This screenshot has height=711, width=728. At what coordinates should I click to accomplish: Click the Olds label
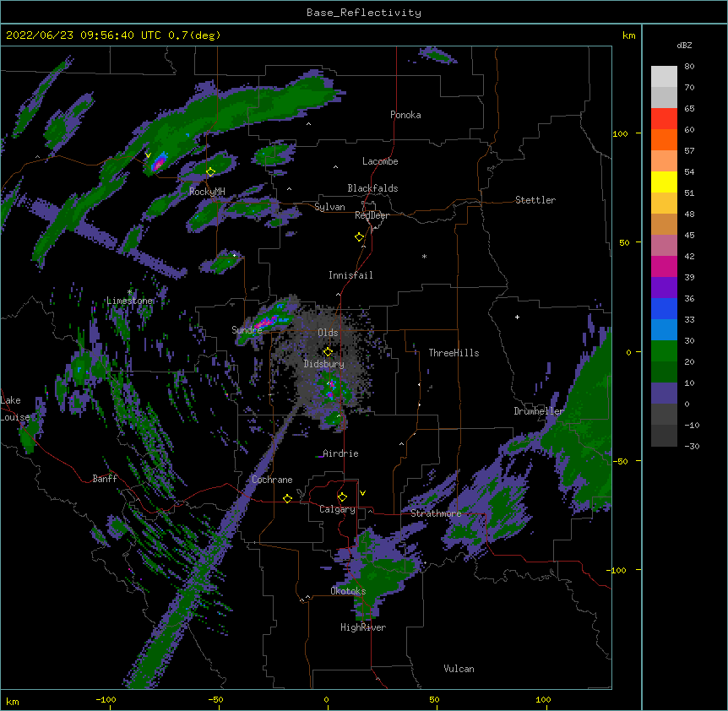point(328,333)
